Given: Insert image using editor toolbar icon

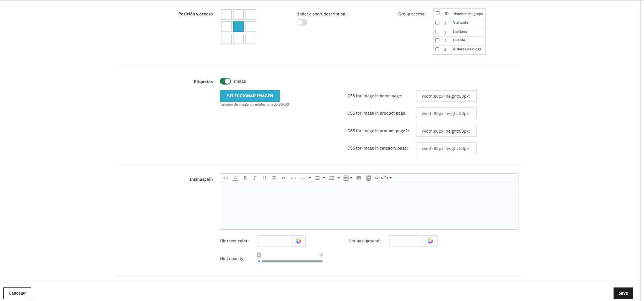Looking at the screenshot, I should (x=359, y=178).
